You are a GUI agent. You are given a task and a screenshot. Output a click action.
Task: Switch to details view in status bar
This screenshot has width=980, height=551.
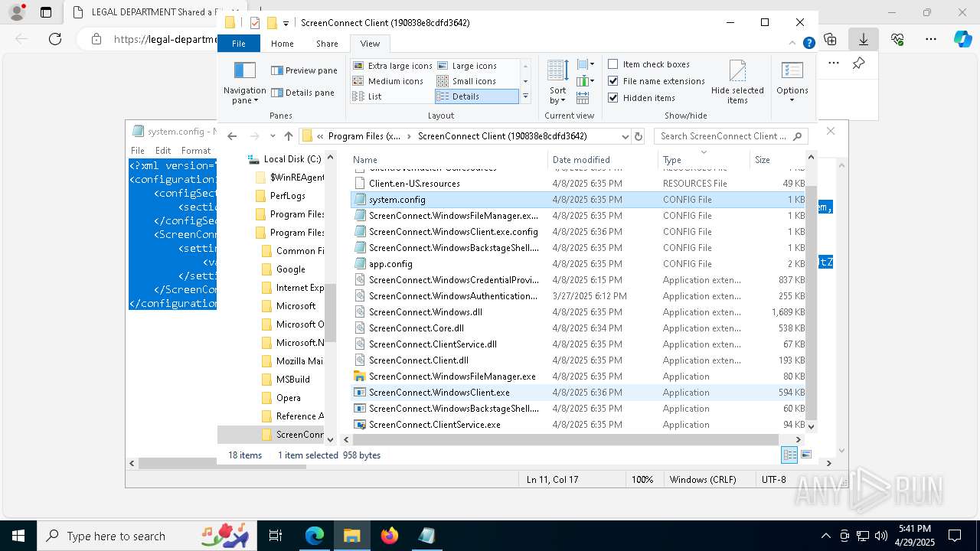789,455
